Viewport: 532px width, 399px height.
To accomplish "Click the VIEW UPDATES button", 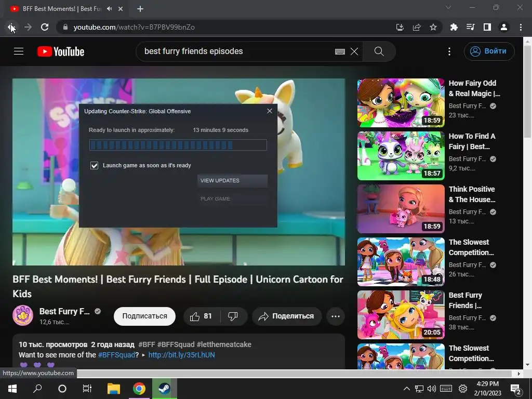I will (x=232, y=180).
